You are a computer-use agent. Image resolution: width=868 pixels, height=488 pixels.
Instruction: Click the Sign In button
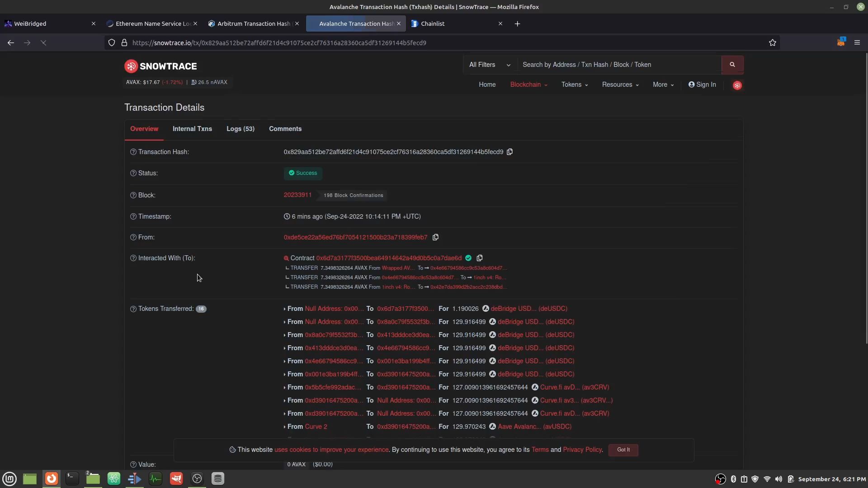coord(702,84)
